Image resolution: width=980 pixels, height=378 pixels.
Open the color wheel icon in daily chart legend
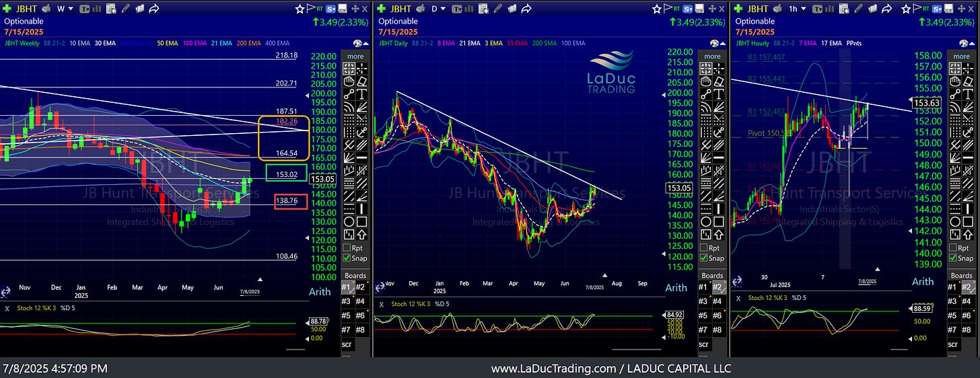714,43
